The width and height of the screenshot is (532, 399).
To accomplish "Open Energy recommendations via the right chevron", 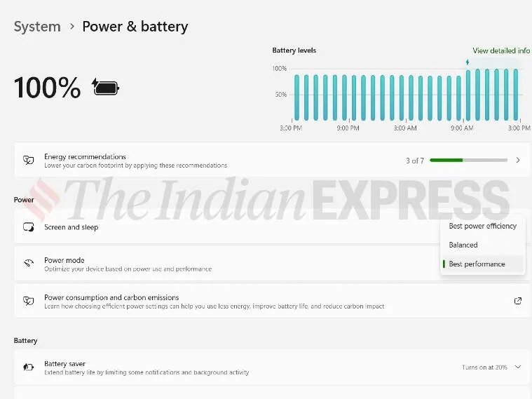I will coord(518,161).
